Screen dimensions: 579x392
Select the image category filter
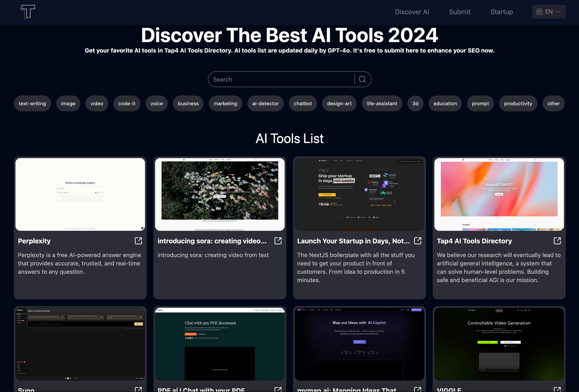click(68, 103)
